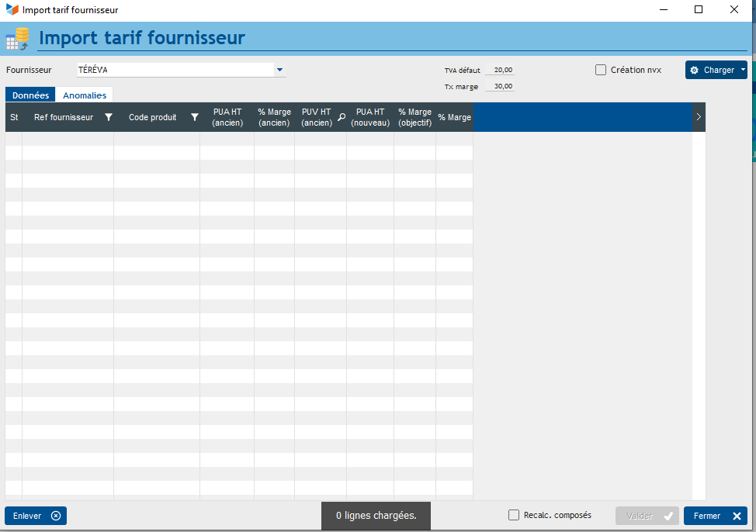Open the Fournisseur dropdown arrow
This screenshot has height=532, width=756.
[x=279, y=70]
